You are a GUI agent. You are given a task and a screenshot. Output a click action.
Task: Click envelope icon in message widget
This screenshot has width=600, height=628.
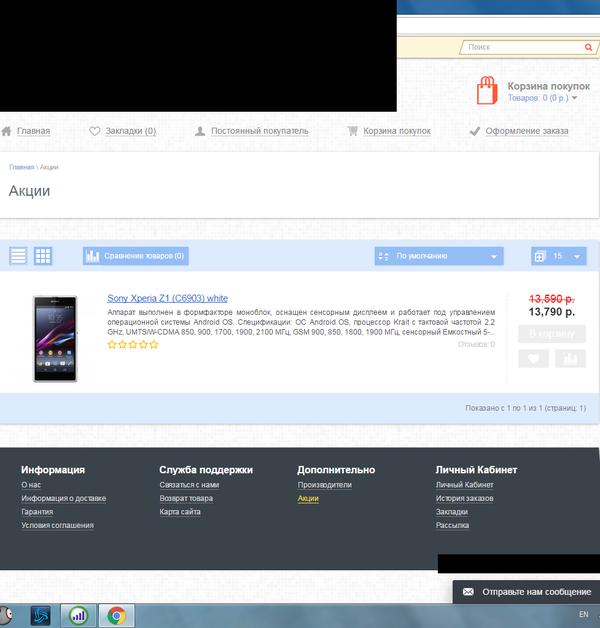[x=467, y=592]
